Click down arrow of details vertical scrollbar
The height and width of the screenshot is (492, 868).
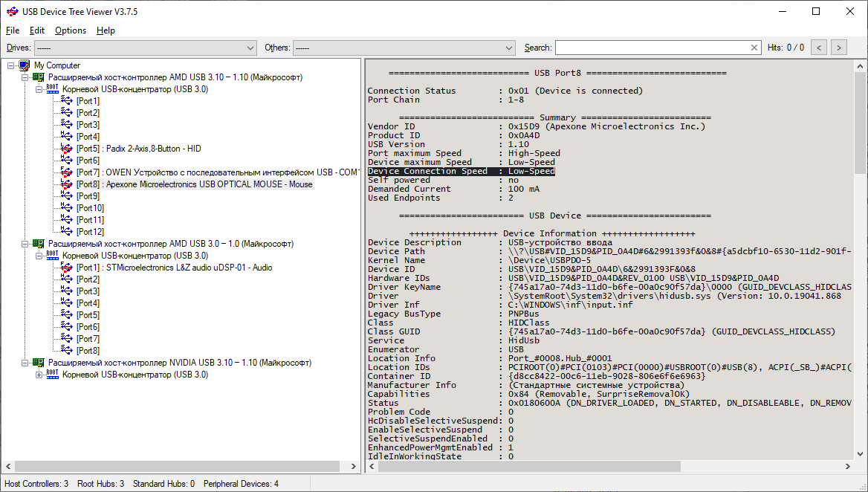click(x=860, y=454)
